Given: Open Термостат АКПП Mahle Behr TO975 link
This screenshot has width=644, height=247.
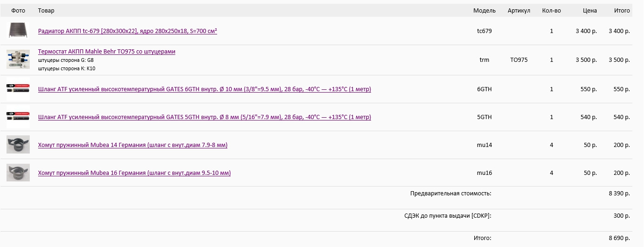Looking at the screenshot, I should pos(106,52).
